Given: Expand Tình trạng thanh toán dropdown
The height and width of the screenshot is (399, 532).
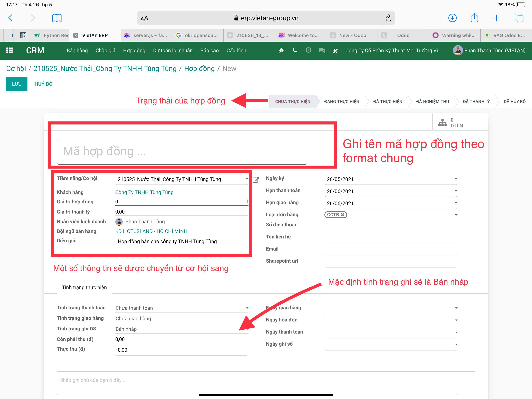Looking at the screenshot, I should tap(247, 308).
